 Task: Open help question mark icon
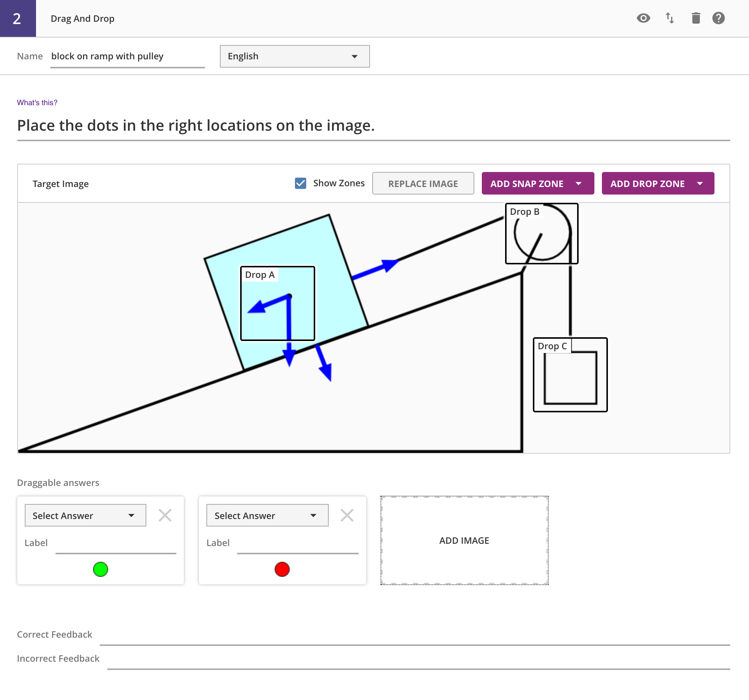(718, 18)
